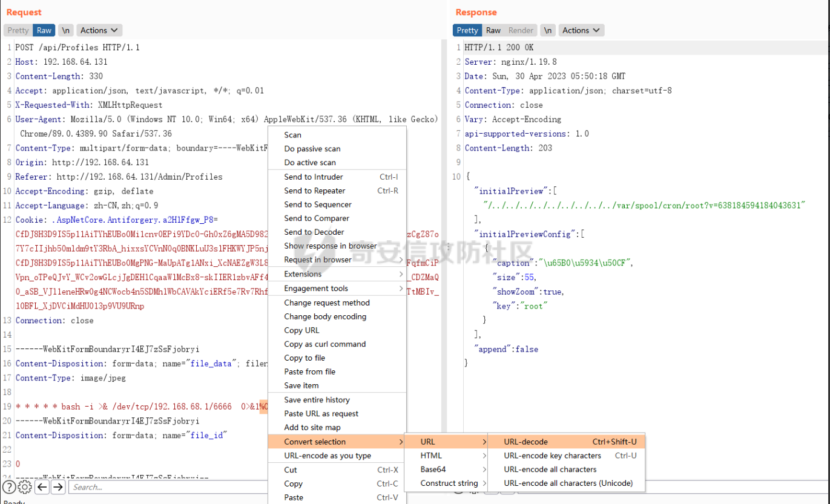This screenshot has height=504, width=830.
Task: Choose Add to site map
Action: 337,428
